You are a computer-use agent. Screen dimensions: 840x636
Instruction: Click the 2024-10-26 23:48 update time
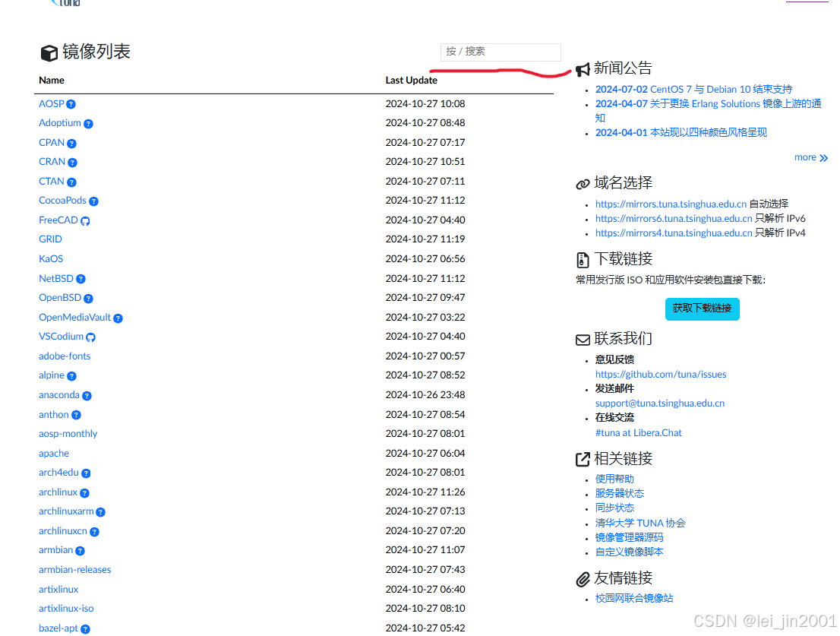click(x=425, y=395)
